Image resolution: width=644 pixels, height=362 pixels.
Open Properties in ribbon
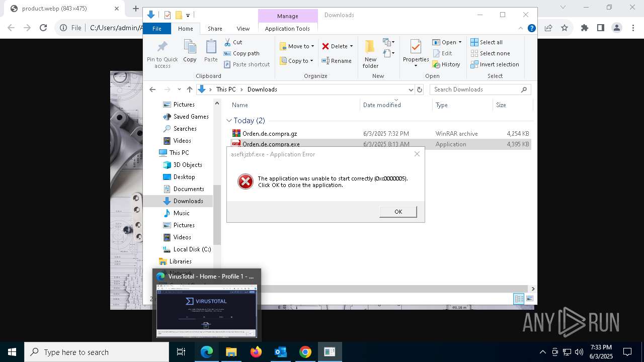click(x=416, y=53)
